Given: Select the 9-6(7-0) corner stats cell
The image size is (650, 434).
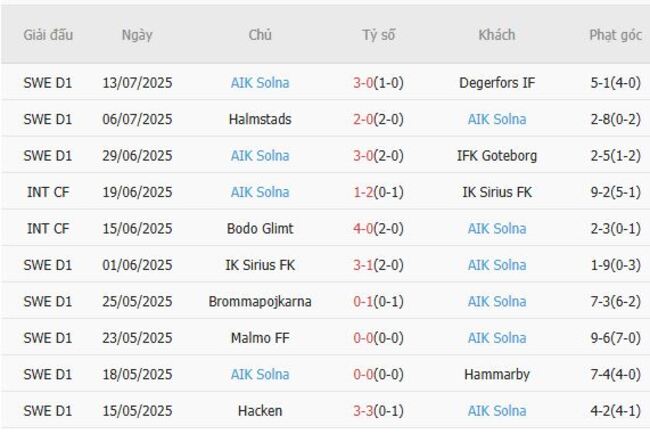Looking at the screenshot, I should coord(615,338).
